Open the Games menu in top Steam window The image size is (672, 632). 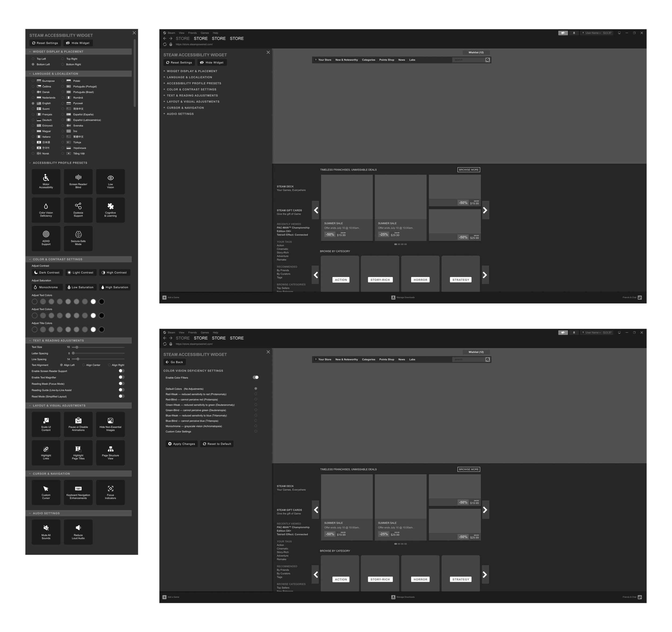205,33
